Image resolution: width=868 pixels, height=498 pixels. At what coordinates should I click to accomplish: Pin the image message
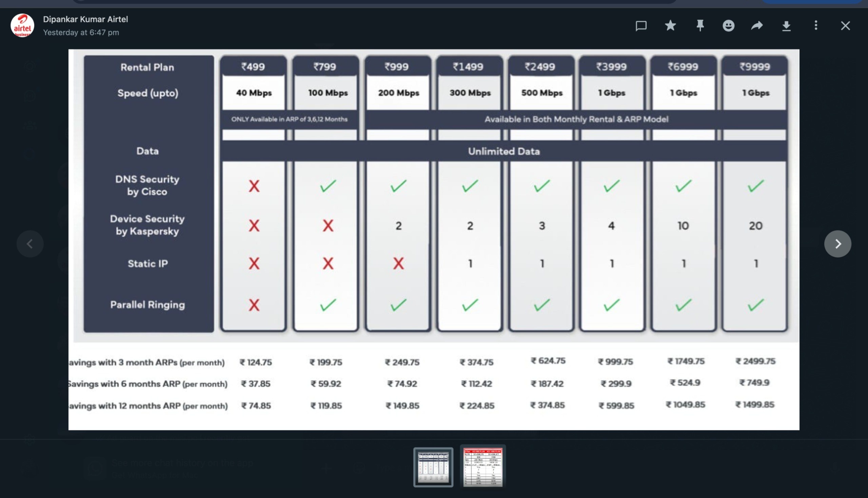point(700,26)
